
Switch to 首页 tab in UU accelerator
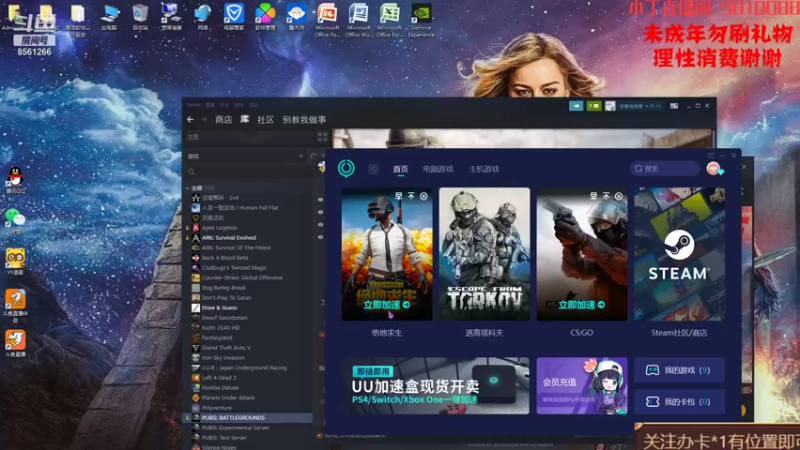(401, 169)
